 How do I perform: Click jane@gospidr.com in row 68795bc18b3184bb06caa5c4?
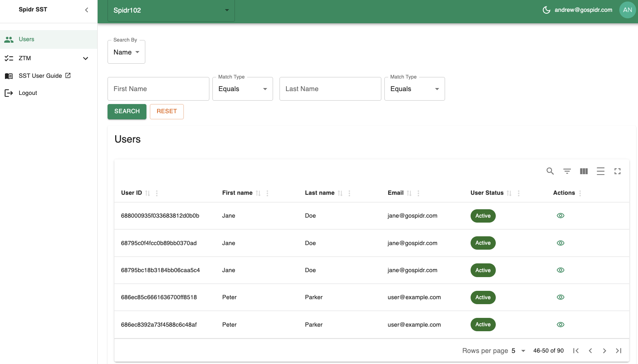(412, 270)
